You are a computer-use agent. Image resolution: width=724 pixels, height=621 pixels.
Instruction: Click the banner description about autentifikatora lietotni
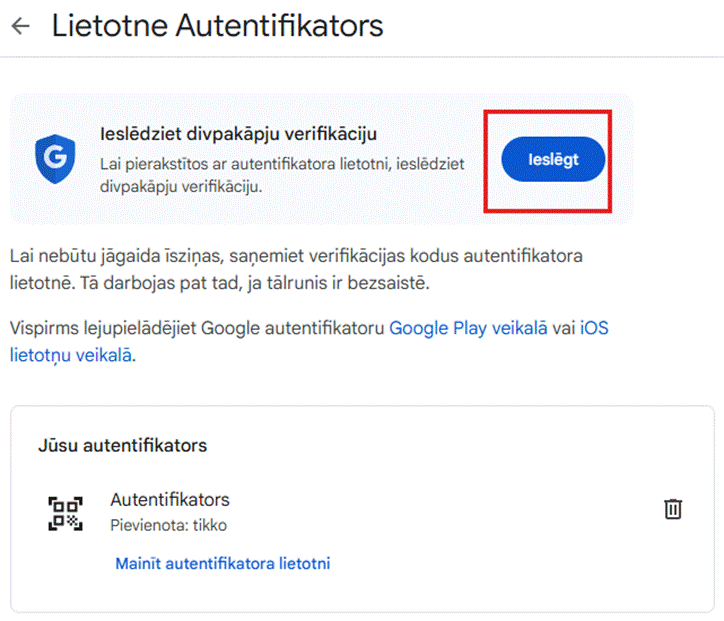coord(282,175)
